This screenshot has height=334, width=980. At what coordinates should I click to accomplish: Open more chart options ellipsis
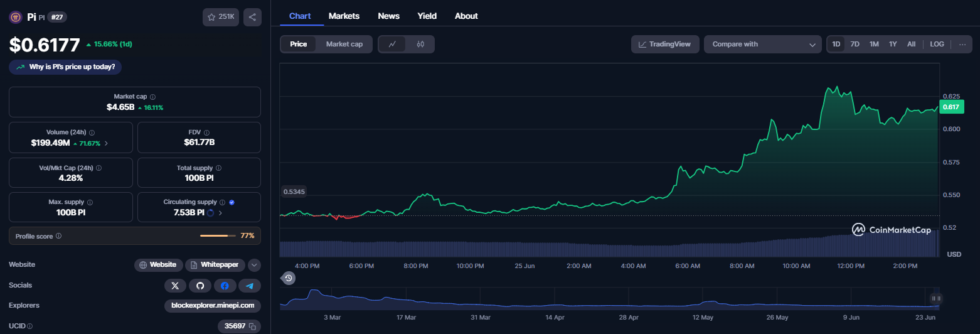[x=962, y=44]
